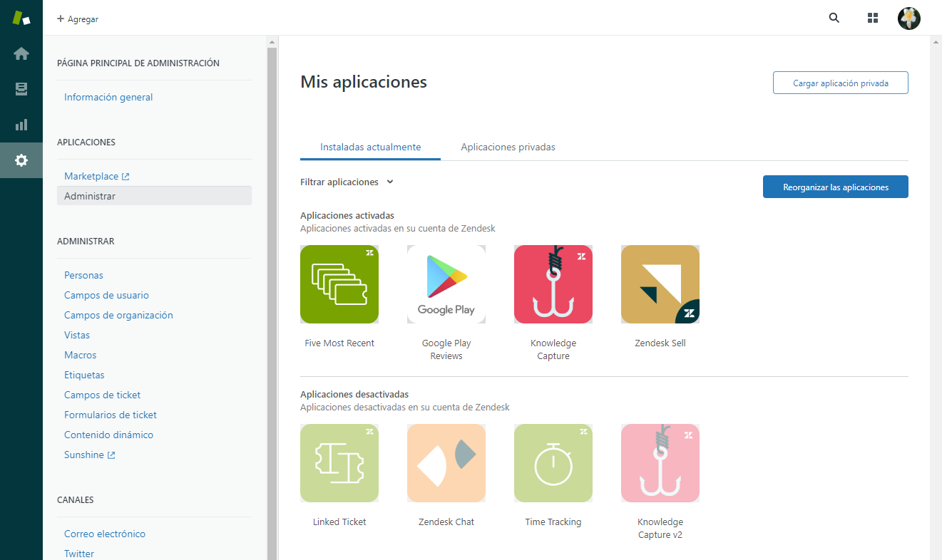The width and height of the screenshot is (942, 560).
Task: Open the Zendesk Sell app icon
Action: pos(660,284)
